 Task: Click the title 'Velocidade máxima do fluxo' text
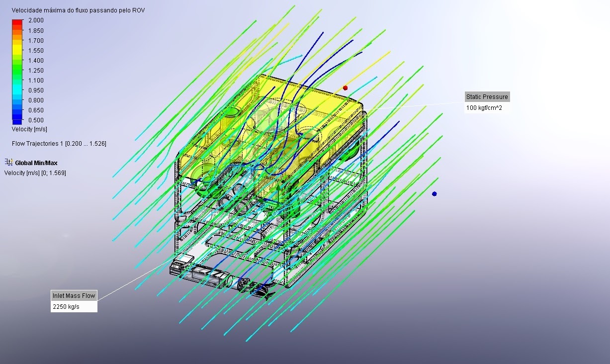78,10
